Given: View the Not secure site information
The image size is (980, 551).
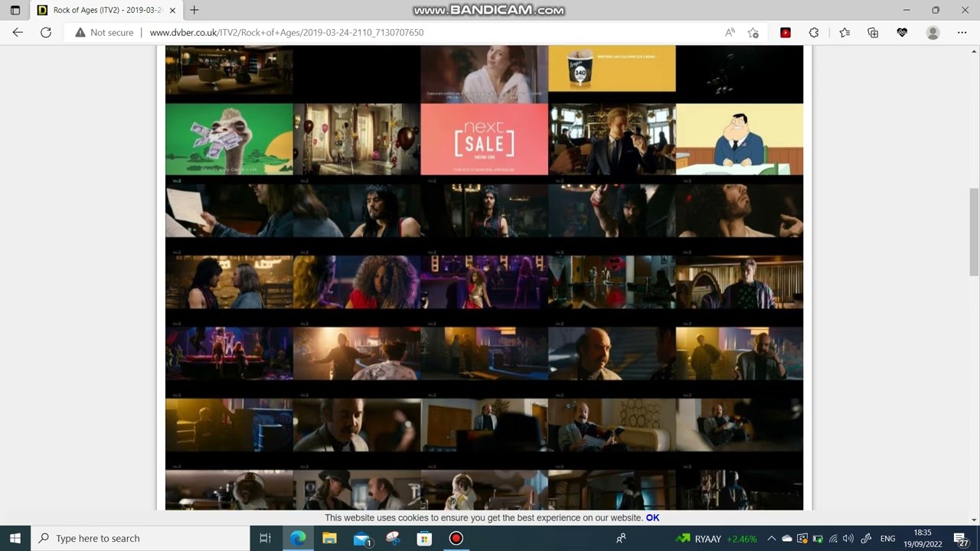Looking at the screenshot, I should click(x=104, y=33).
